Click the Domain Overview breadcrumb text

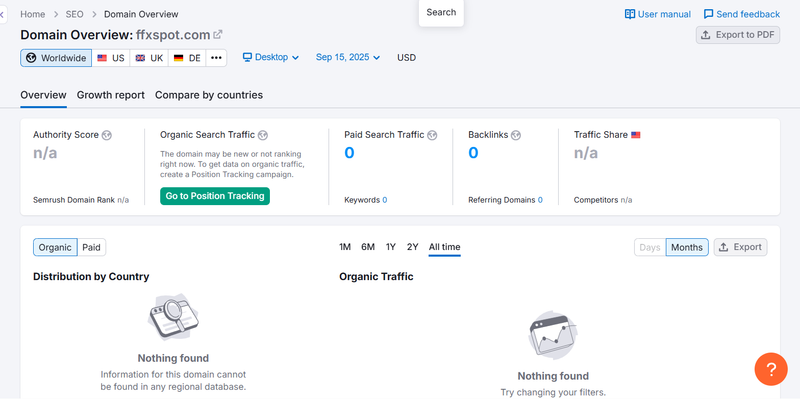(141, 14)
